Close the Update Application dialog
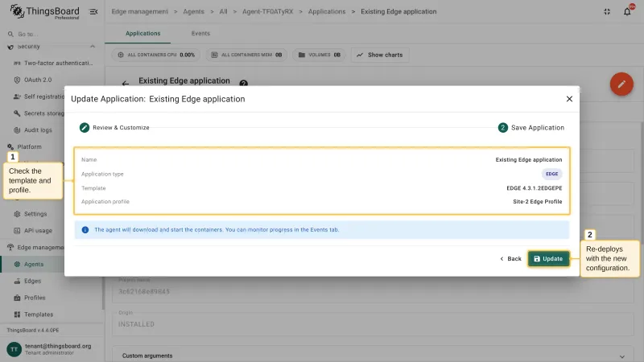Image resolution: width=644 pixels, height=362 pixels. point(569,99)
